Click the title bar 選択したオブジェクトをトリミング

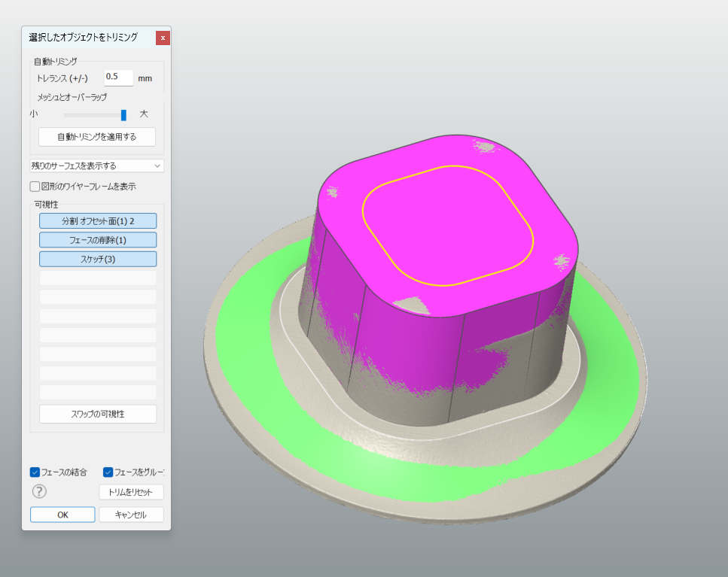click(x=83, y=37)
